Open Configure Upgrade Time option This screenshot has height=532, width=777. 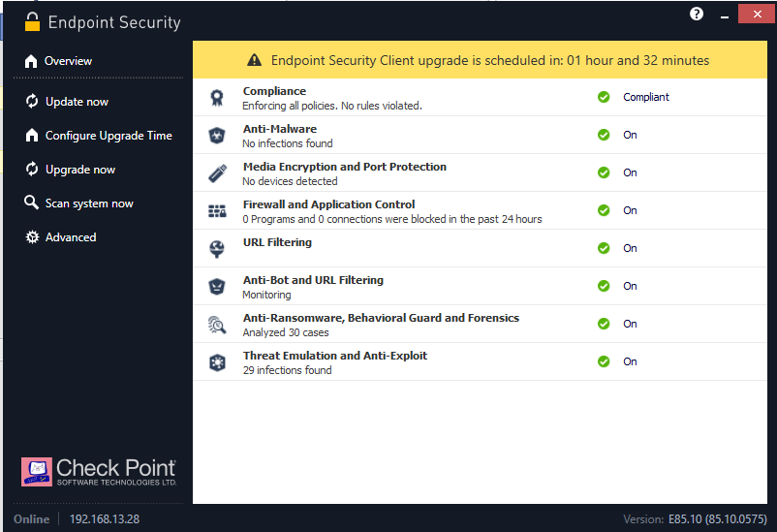tap(108, 136)
